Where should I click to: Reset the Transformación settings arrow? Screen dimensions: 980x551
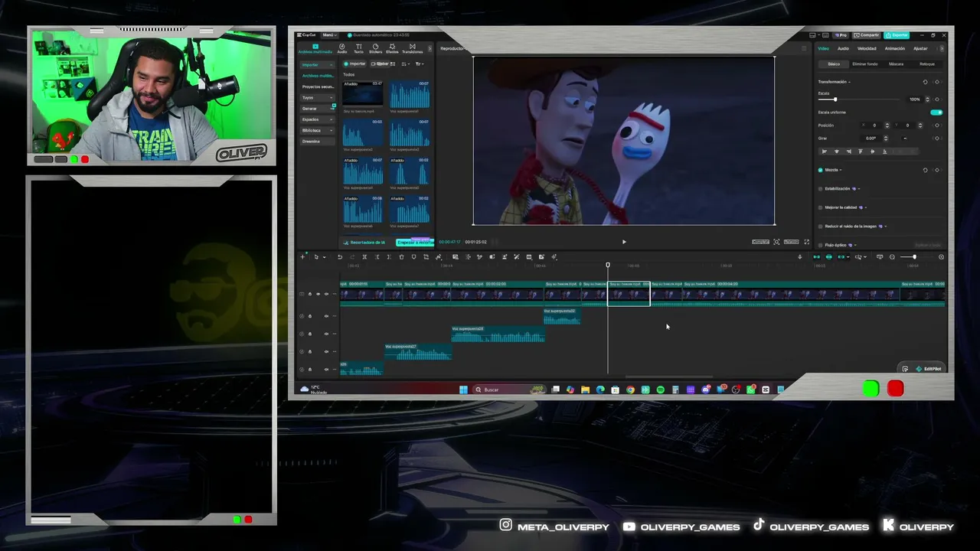[926, 82]
